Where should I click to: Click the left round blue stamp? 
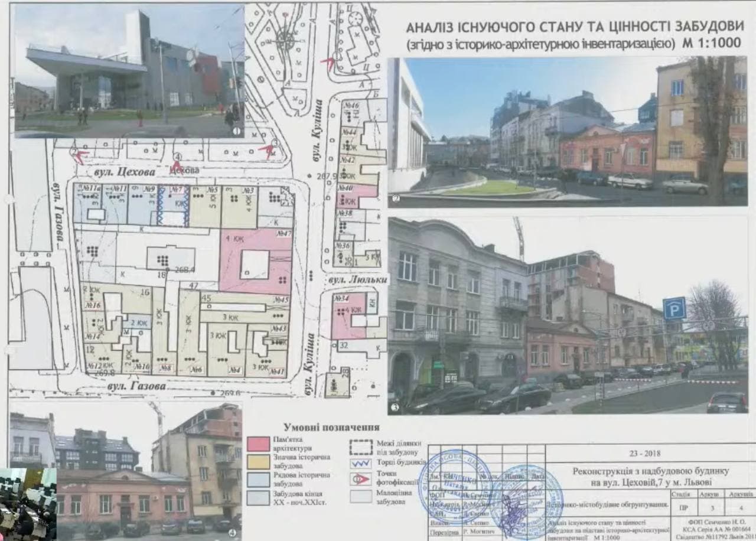click(x=454, y=485)
